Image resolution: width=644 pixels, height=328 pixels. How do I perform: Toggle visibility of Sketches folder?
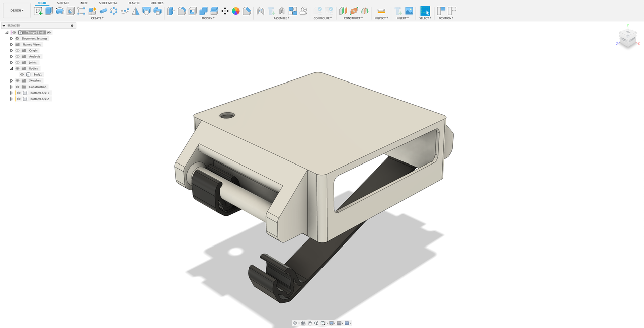tap(17, 80)
